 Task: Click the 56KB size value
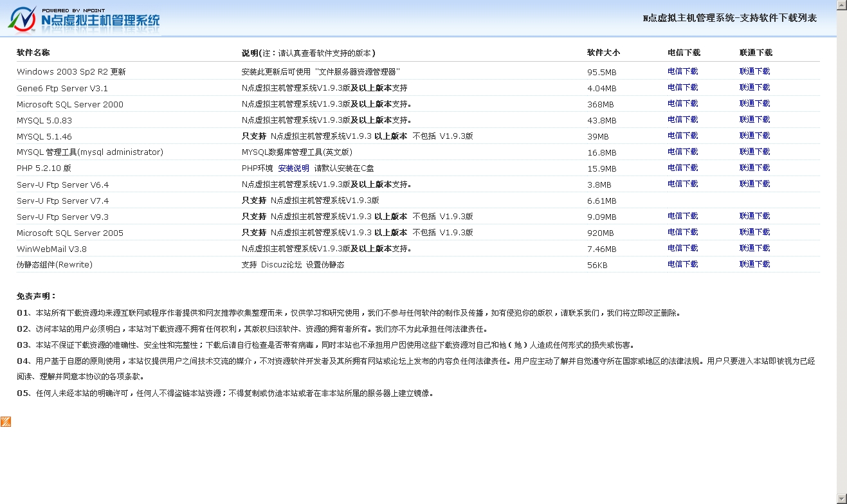click(x=597, y=265)
